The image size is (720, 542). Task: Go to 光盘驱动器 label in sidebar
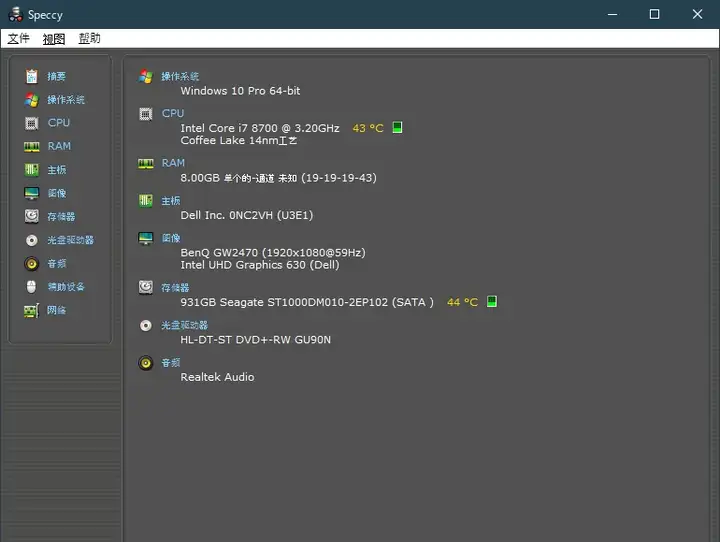(x=70, y=240)
